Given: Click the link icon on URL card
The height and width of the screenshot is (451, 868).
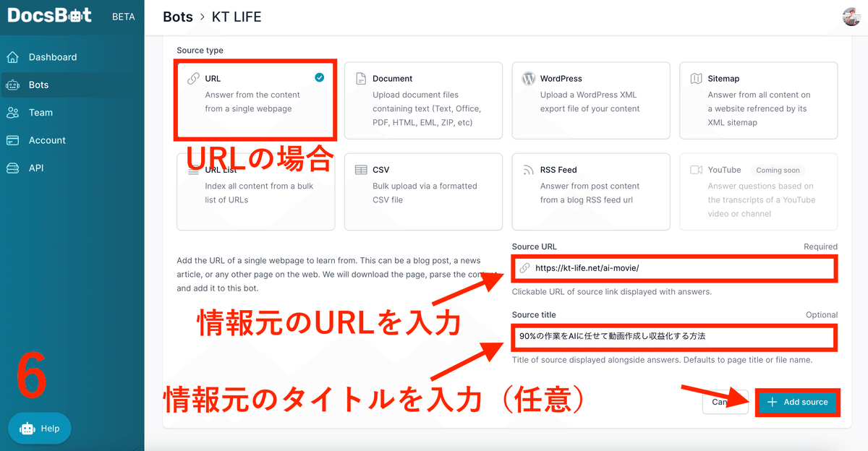Looking at the screenshot, I should click(193, 79).
